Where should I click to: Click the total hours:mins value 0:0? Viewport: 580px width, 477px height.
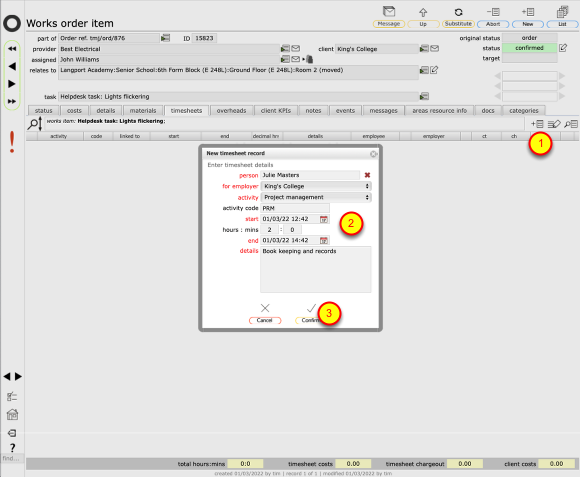(x=245, y=464)
